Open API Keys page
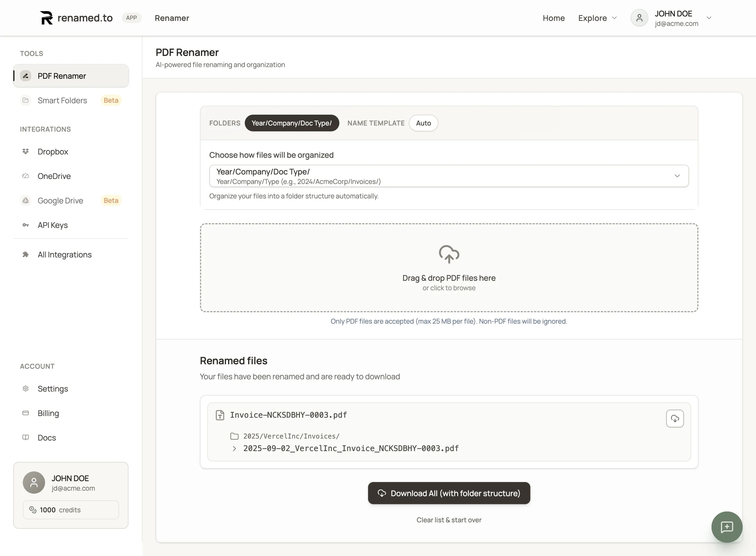 coord(53,225)
